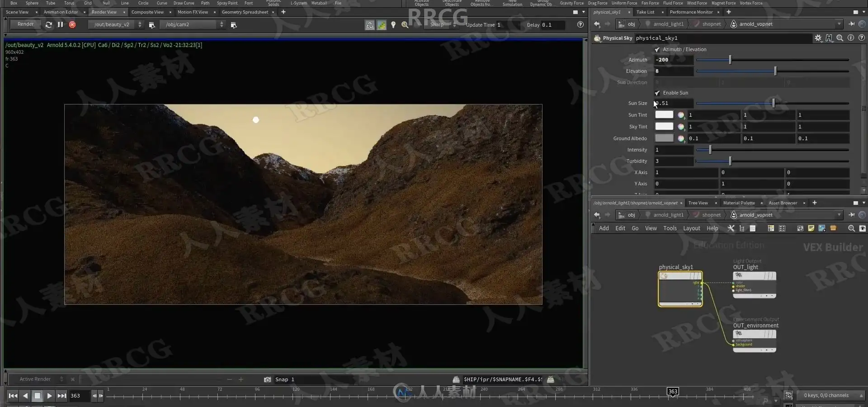Viewport: 868px width, 407px height.
Task: Go back in parameter pane navigation
Action: coord(597,24)
